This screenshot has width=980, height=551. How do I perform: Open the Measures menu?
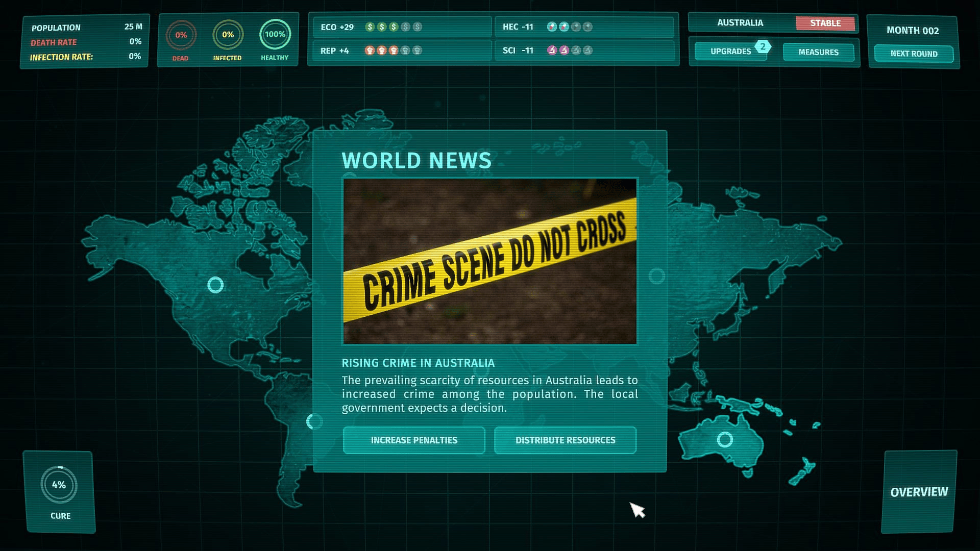[x=818, y=52]
